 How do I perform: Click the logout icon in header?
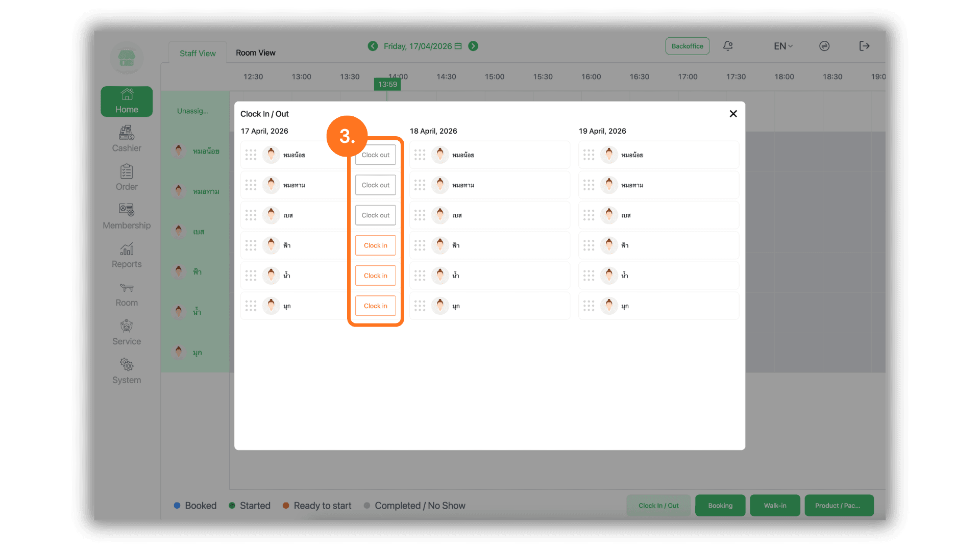[864, 46]
